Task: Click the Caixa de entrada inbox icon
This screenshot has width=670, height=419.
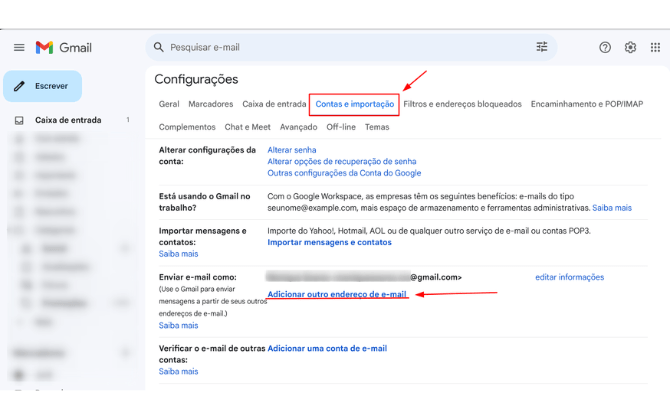Action: coord(19,120)
